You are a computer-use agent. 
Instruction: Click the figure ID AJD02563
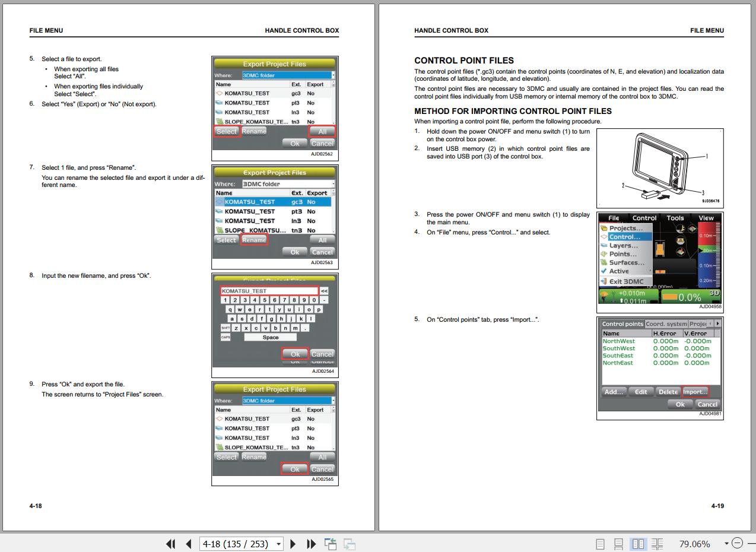point(322,262)
